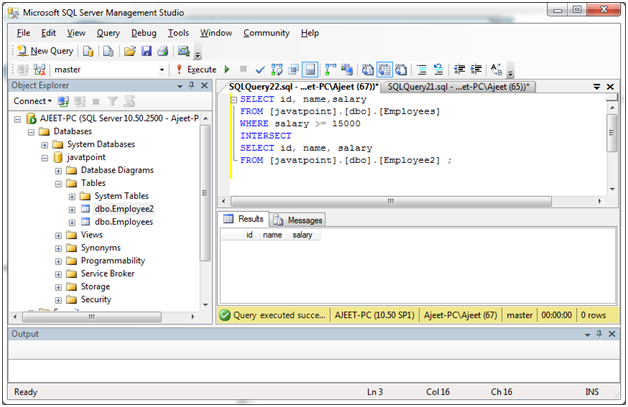
Task: Click the Decrease Indent icon
Action: (459, 70)
